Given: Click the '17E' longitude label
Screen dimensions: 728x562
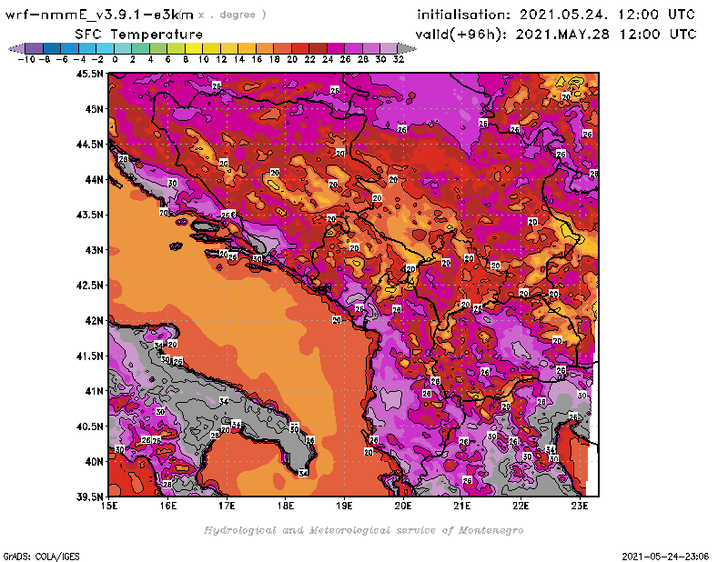Looking at the screenshot, I should pyautogui.click(x=227, y=506).
